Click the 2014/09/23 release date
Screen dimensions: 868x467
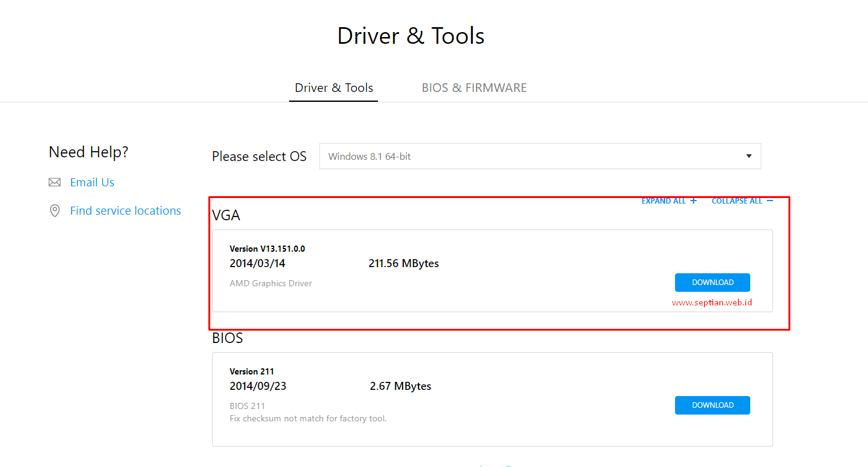(x=258, y=386)
